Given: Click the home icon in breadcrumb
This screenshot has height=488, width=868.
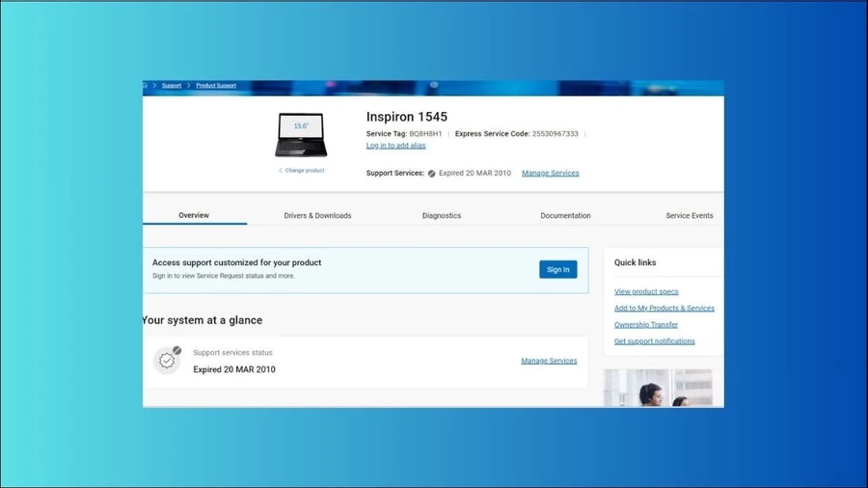Looking at the screenshot, I should pos(145,85).
